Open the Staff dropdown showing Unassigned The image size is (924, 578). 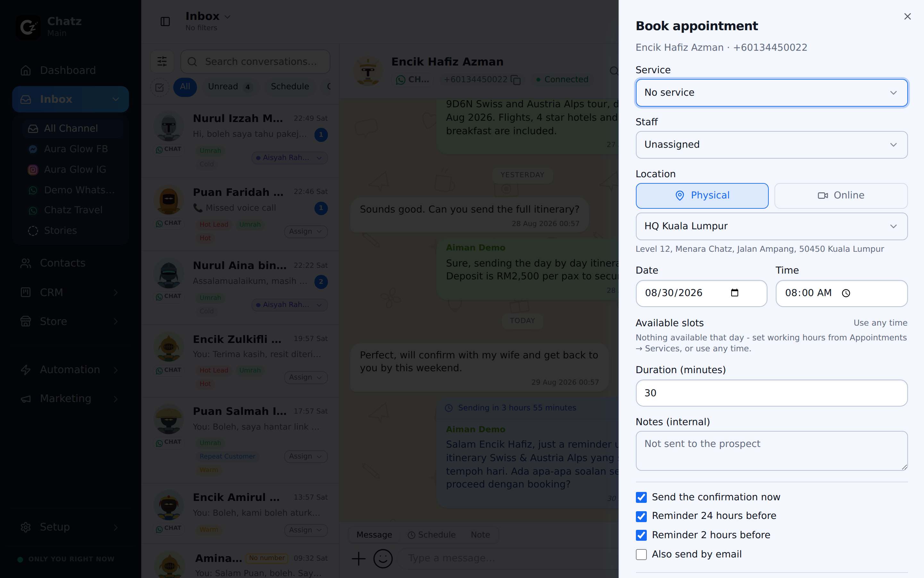(x=771, y=144)
